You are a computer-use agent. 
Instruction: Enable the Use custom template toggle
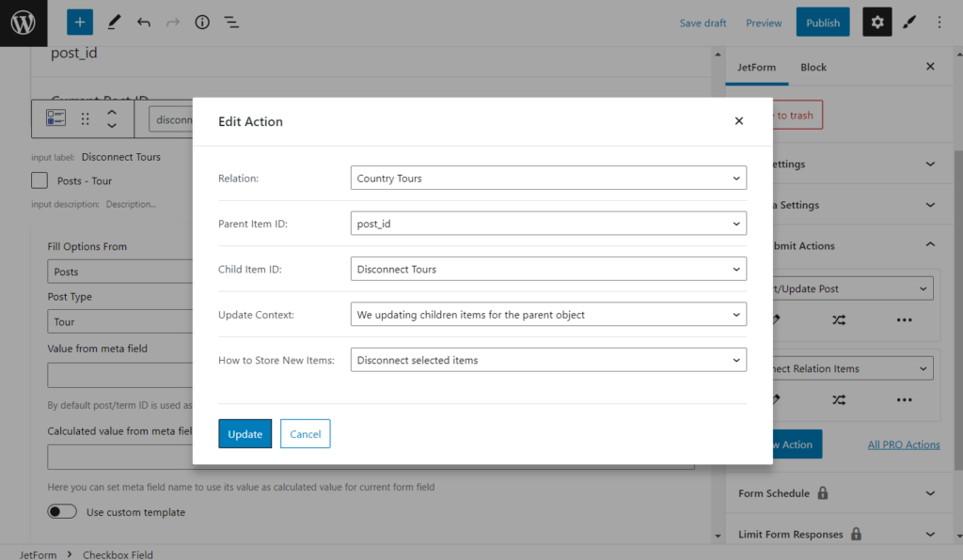62,511
